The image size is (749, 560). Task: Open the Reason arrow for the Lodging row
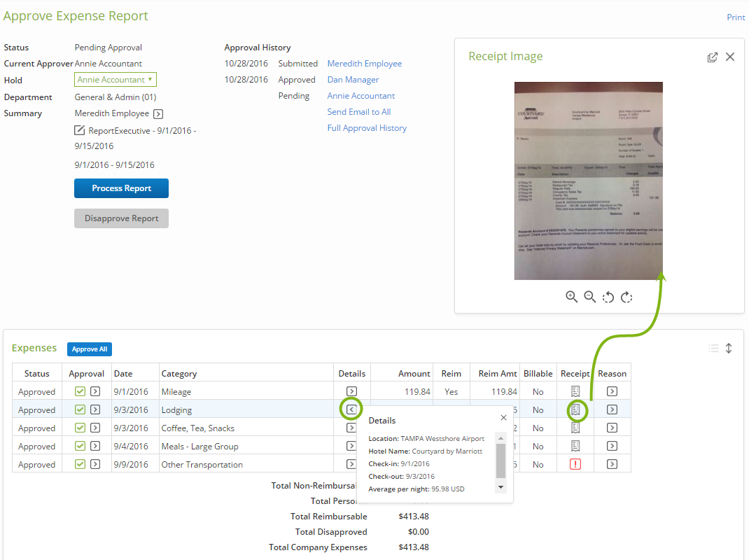[612, 409]
